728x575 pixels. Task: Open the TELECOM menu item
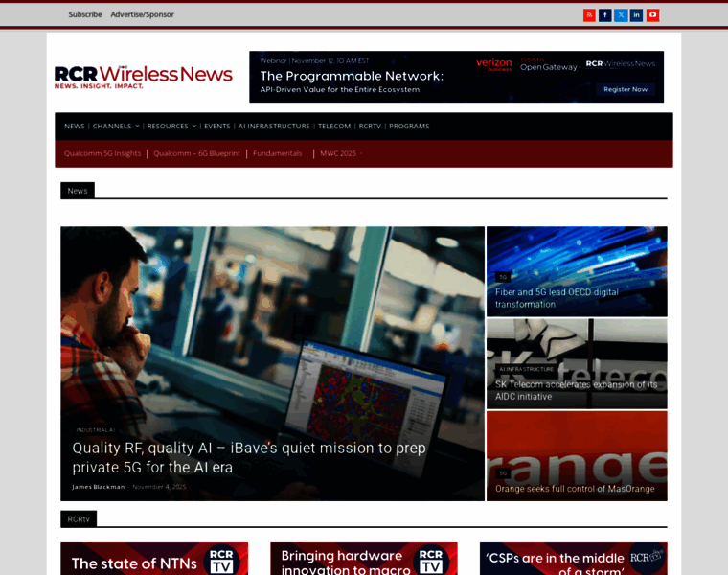pyautogui.click(x=334, y=126)
